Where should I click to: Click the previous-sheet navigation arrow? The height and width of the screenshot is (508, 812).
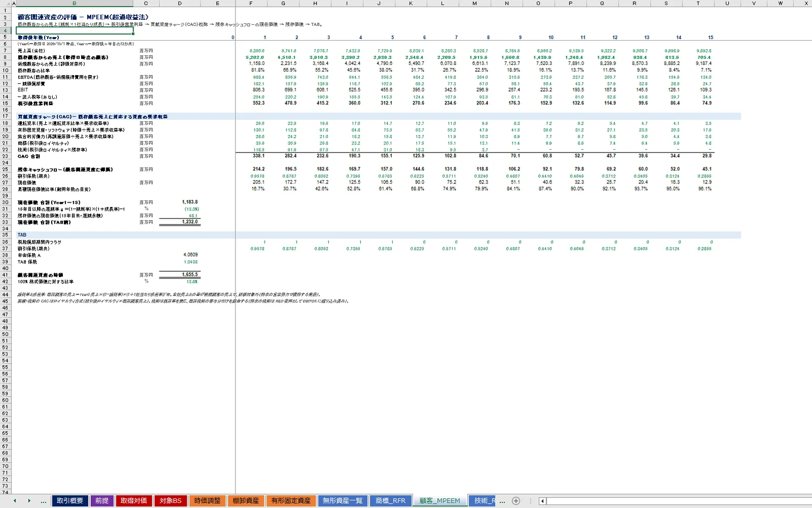pos(15,501)
